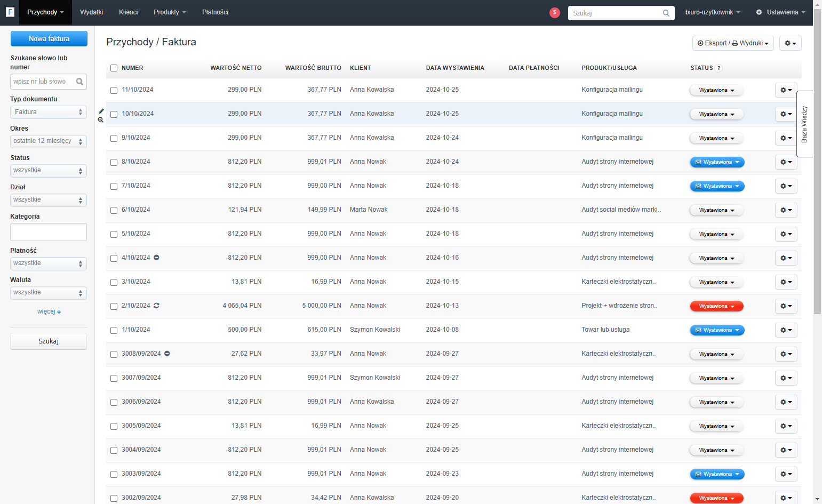Screen dimensions: 822x504
Task: Click the minus circle icon next to 3008/09/2024
Action: (167, 354)
